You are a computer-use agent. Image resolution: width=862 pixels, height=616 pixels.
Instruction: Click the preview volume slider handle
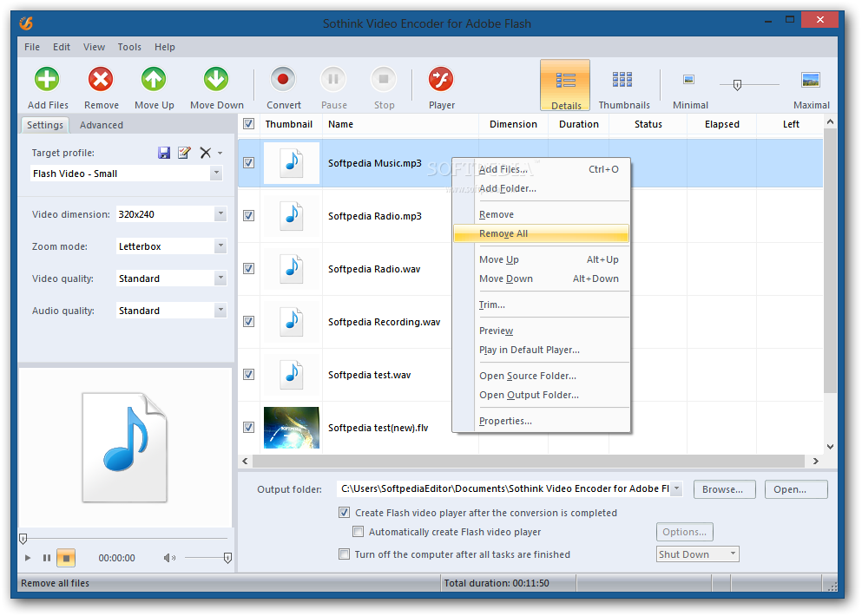[x=227, y=558]
